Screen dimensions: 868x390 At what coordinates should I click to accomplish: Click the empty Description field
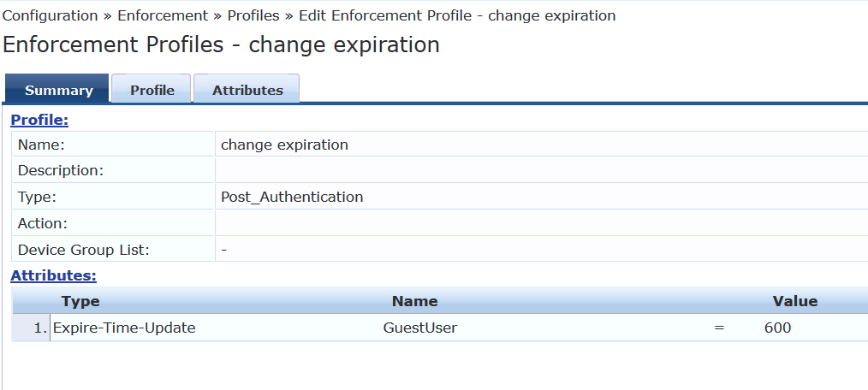coord(541,170)
